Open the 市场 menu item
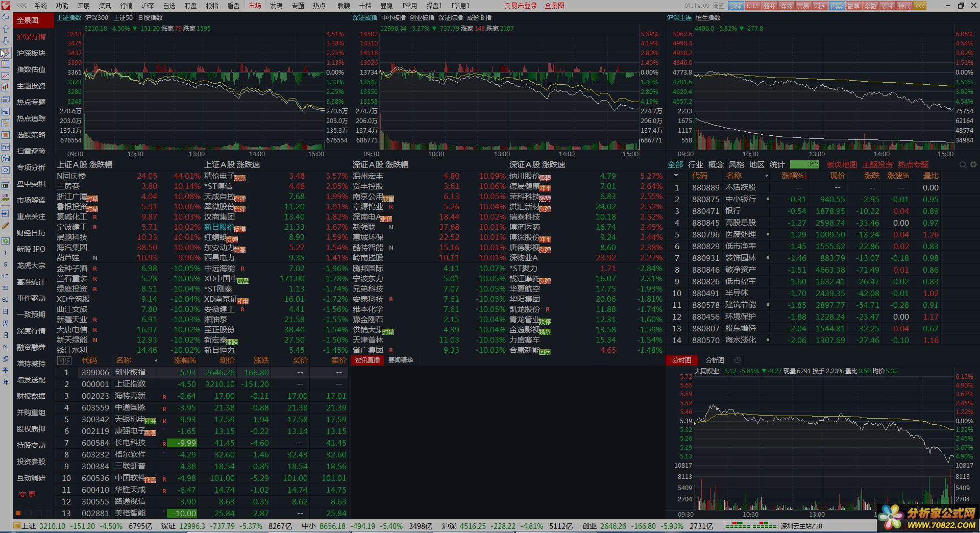980x533 pixels. click(x=255, y=6)
